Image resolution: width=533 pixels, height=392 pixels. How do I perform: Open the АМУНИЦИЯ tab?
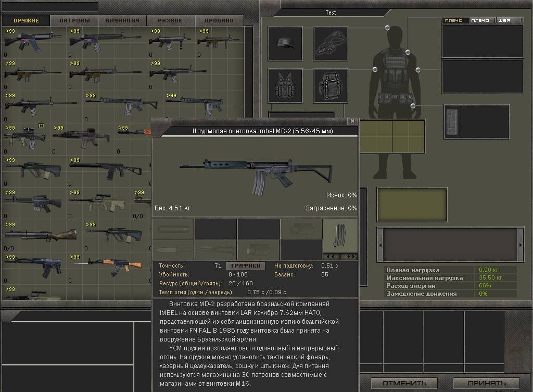tap(122, 20)
